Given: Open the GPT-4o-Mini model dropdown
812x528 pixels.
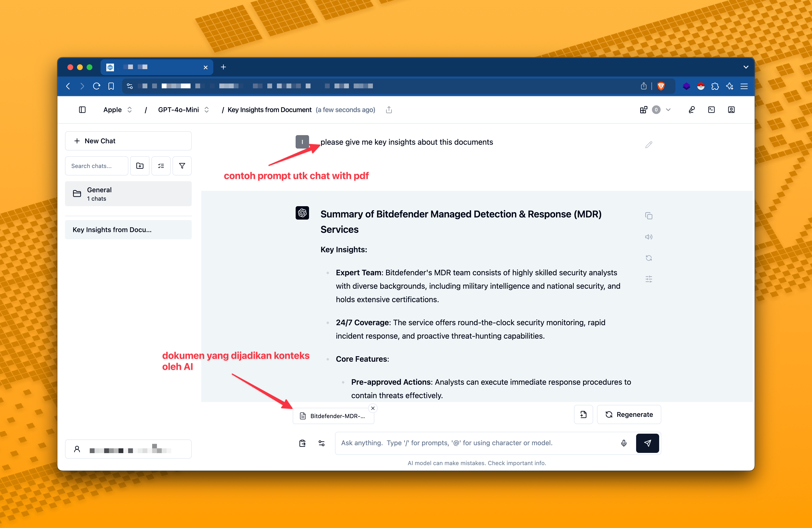Looking at the screenshot, I should (x=183, y=109).
